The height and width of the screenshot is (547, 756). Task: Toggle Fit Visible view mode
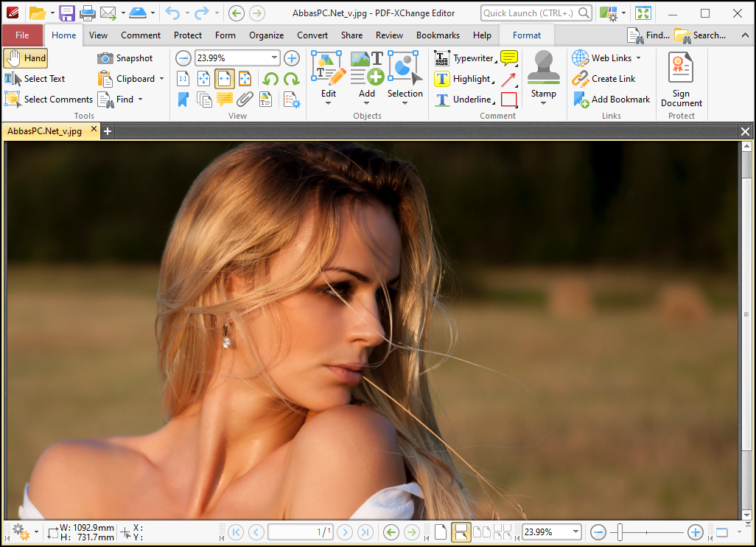click(x=245, y=79)
